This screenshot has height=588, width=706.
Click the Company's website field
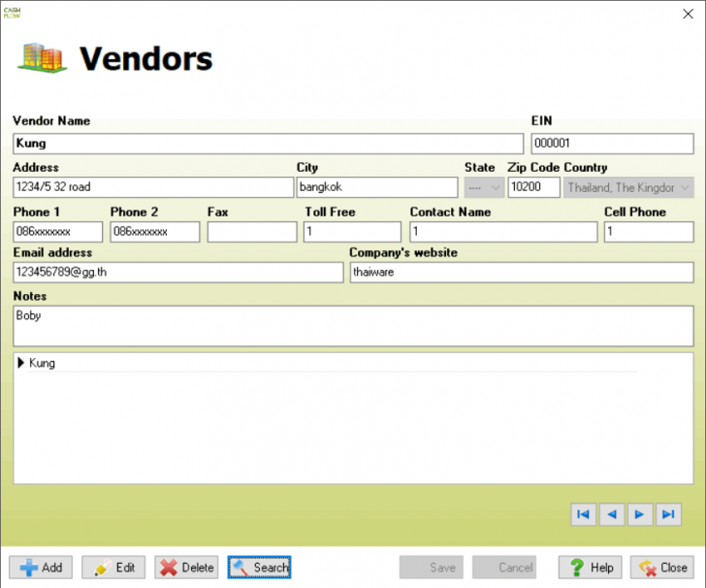522,272
